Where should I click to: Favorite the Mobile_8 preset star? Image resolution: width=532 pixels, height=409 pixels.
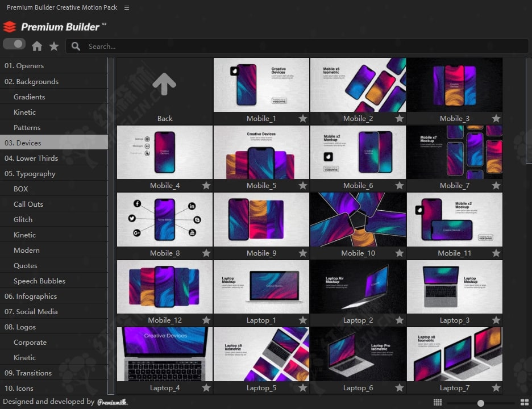(x=206, y=253)
